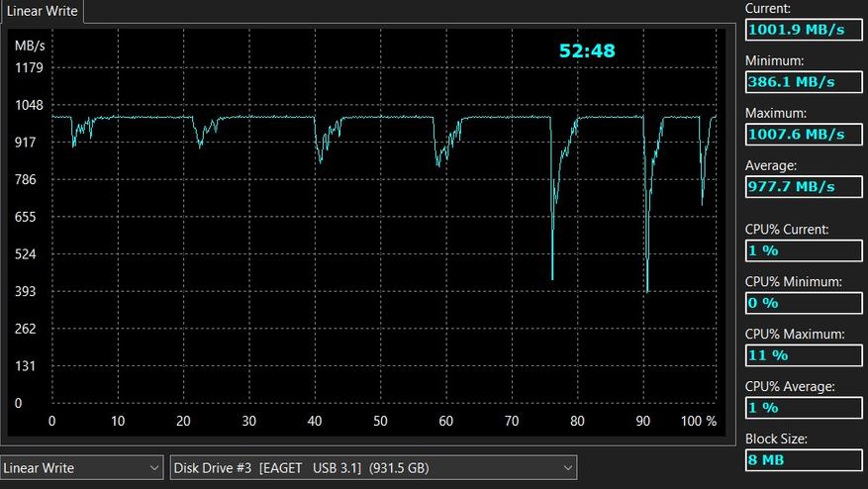Click the CPU% Minimum: label

(x=793, y=282)
